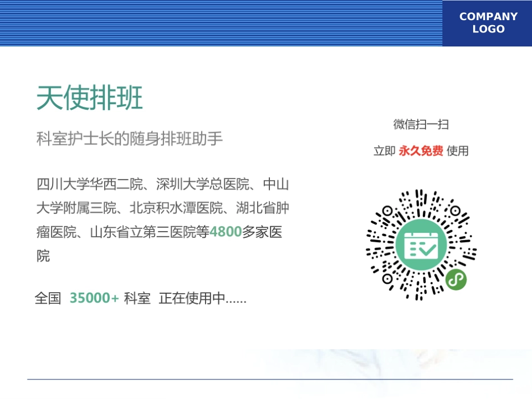
Task: Click the 天使排班 title text
Action: click(90, 97)
